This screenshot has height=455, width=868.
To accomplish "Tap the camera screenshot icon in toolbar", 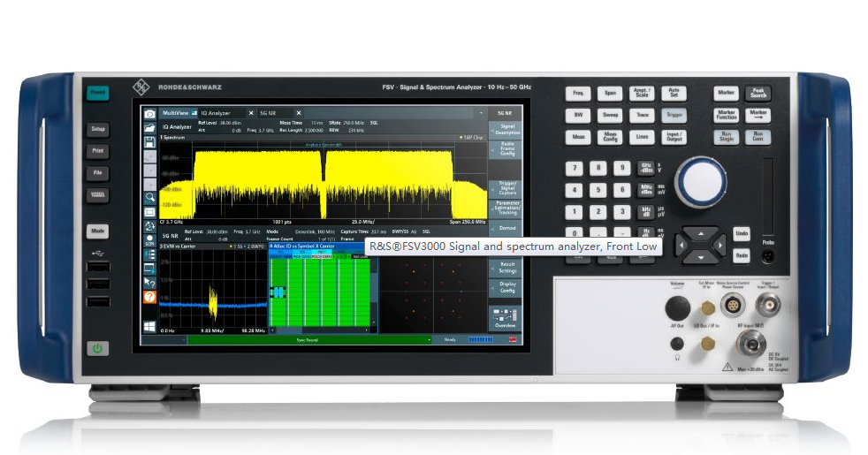I will (x=149, y=114).
